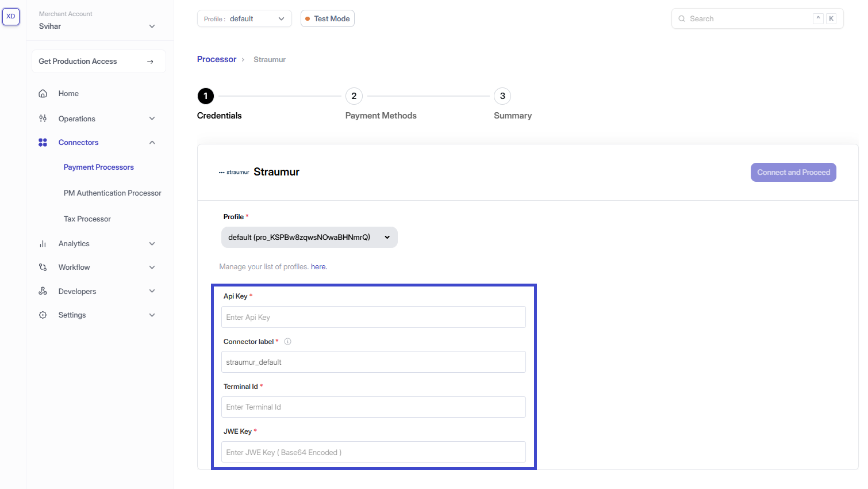Click the Connect and Proceed button
The width and height of the screenshot is (868, 489).
point(793,173)
